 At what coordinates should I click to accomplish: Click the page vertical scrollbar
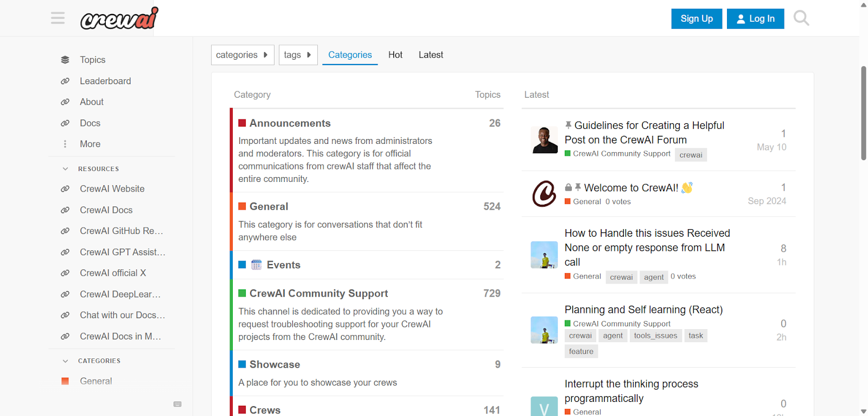pyautogui.click(x=864, y=113)
